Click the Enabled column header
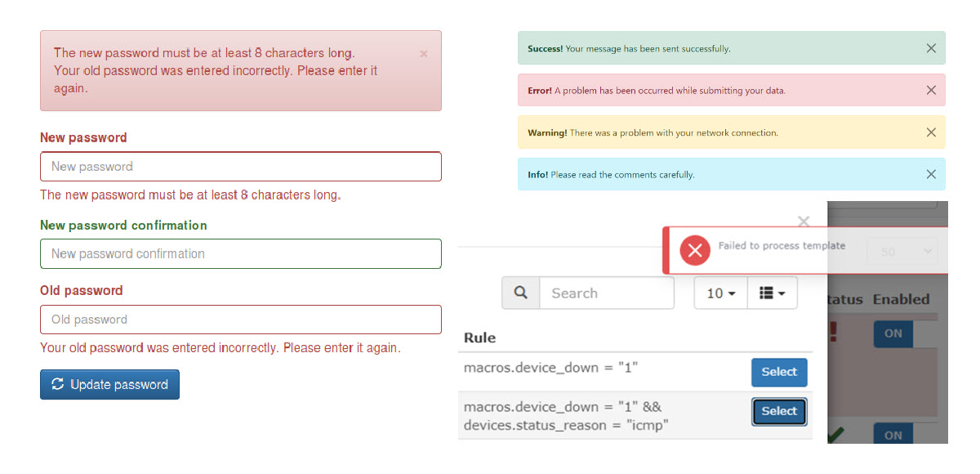This screenshot has width=980, height=474. click(901, 299)
